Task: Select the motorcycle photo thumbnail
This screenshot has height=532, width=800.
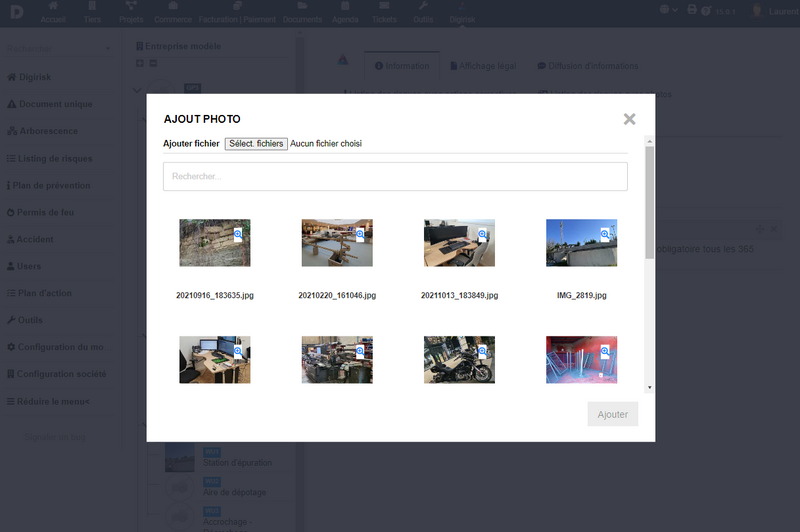Action: (x=459, y=360)
